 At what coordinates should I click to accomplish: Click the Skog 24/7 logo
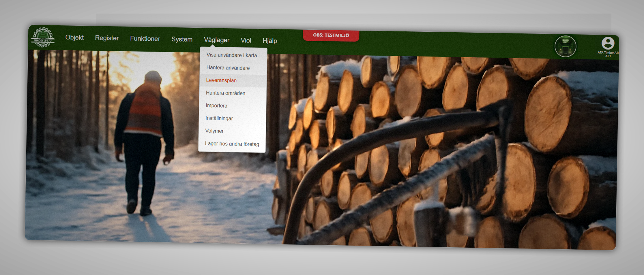(x=43, y=37)
